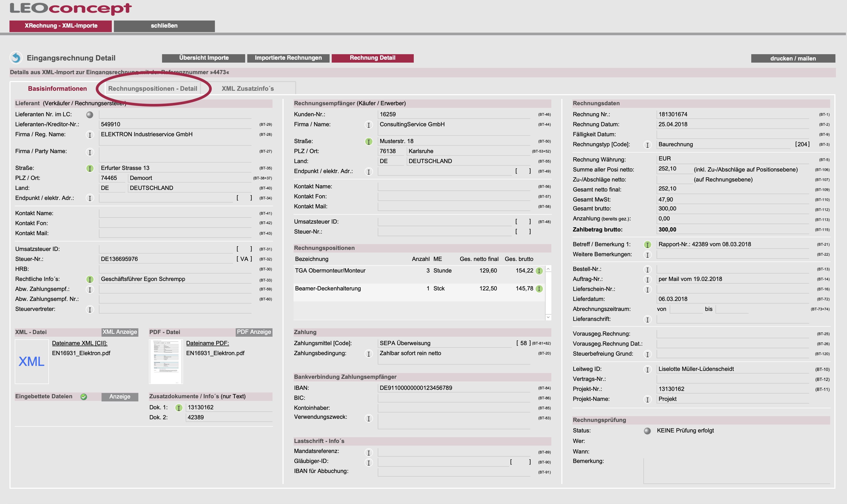Go to Importierte Rechnungen
Viewport: 847px width, 504px height.
pos(288,58)
